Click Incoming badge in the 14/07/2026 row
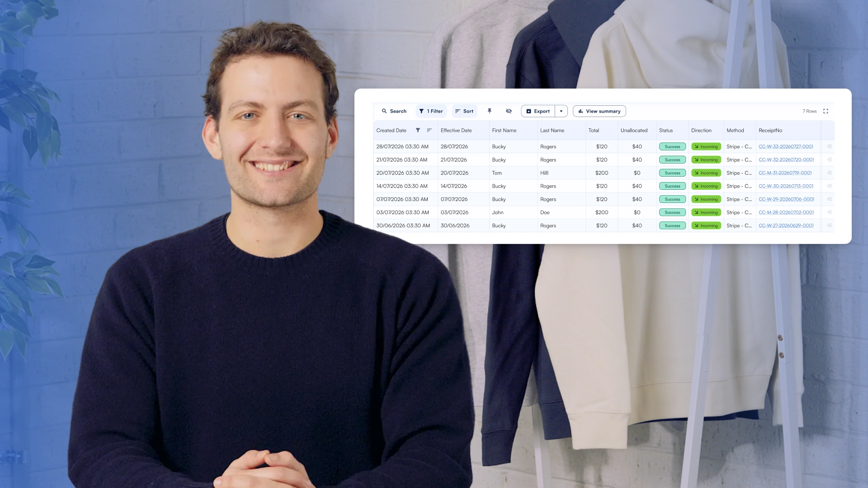This screenshot has height=488, width=868. (x=706, y=186)
